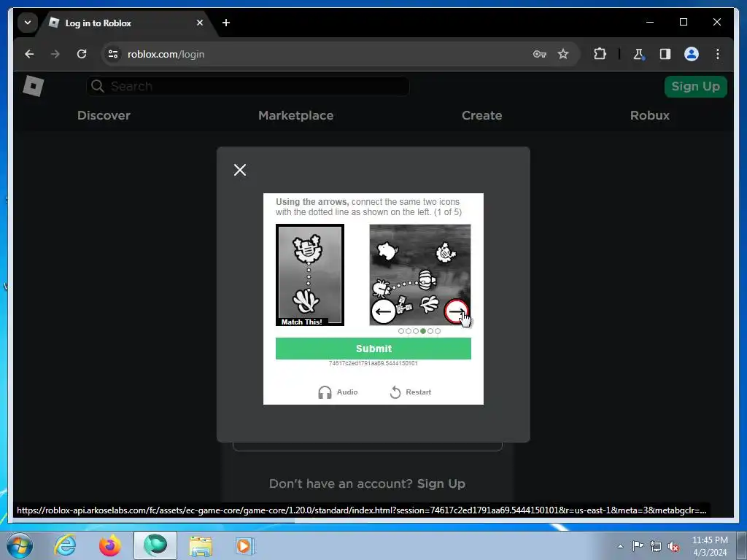The height and width of the screenshot is (560, 747).
Task: Click the forward navigation arrow
Action: point(55,54)
